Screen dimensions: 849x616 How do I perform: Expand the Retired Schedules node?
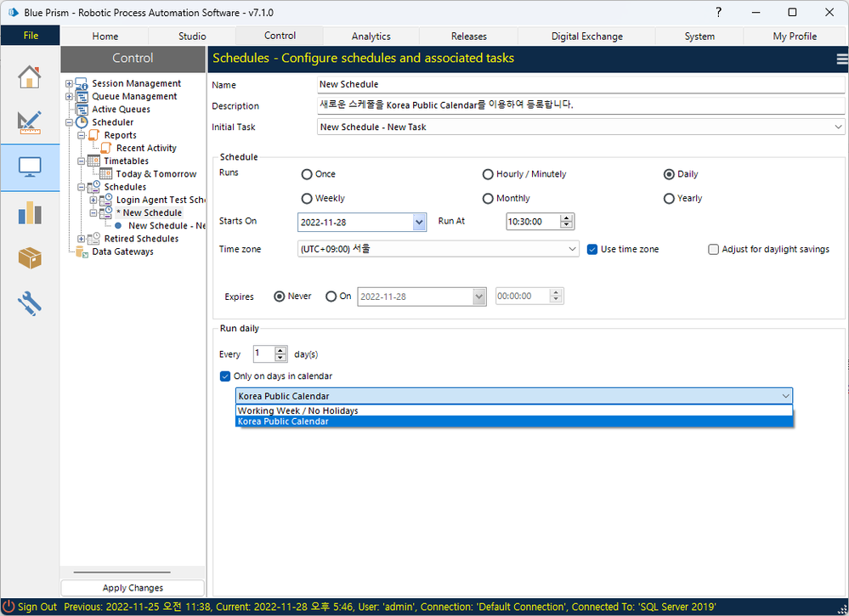[82, 239]
